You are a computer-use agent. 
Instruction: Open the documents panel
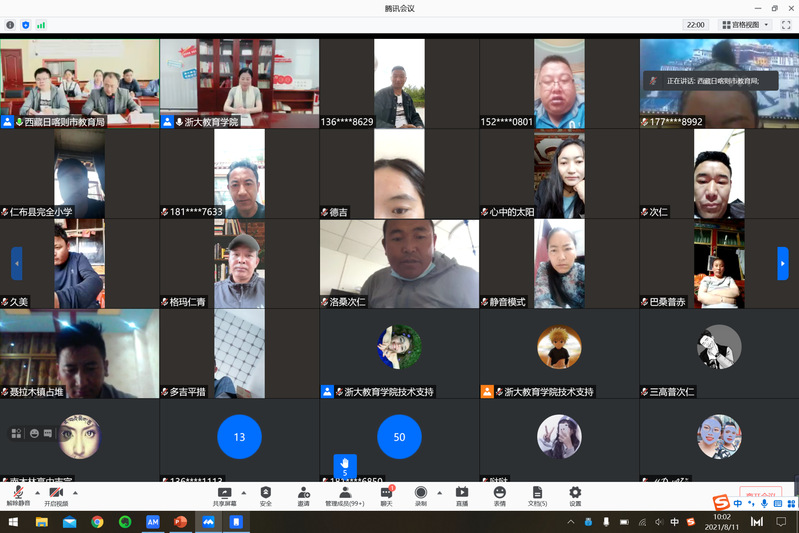537,493
